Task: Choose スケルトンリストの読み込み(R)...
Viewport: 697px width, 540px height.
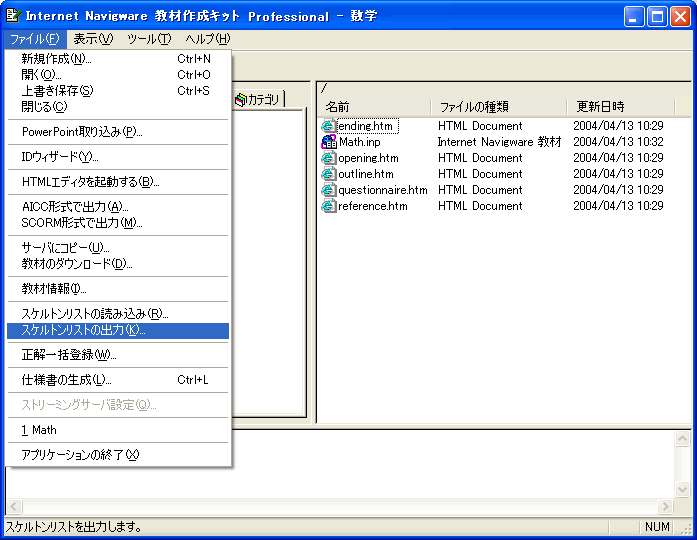Action: [118, 314]
